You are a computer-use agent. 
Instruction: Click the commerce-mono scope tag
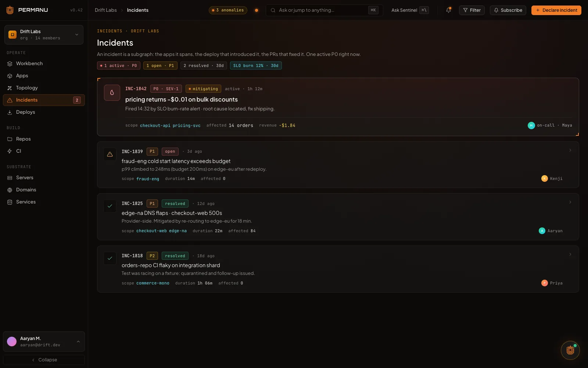(153, 283)
